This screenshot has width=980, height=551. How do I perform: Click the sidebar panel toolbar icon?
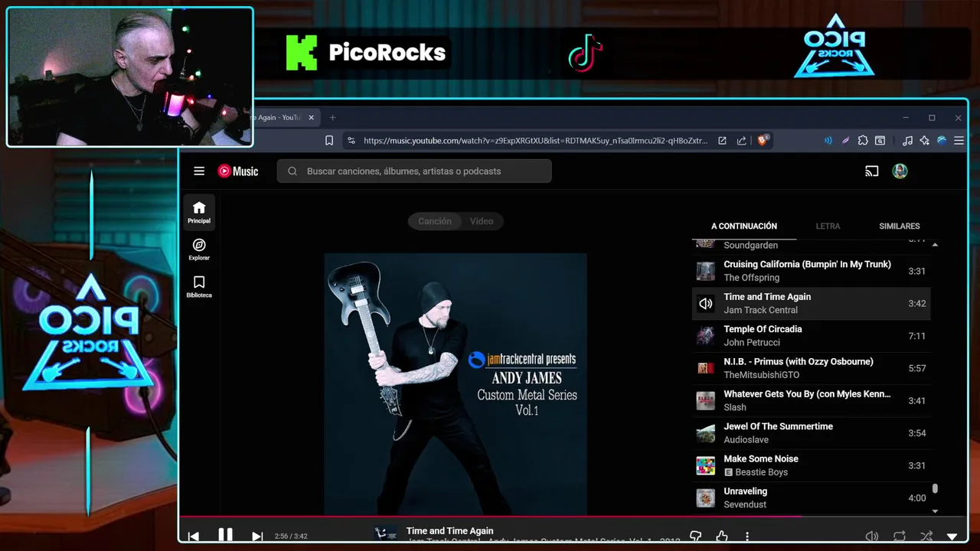(880, 141)
